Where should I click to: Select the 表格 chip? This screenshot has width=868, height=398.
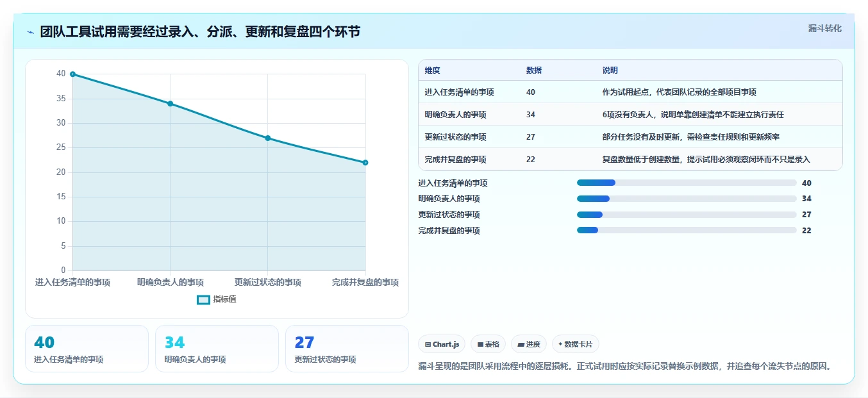point(488,344)
